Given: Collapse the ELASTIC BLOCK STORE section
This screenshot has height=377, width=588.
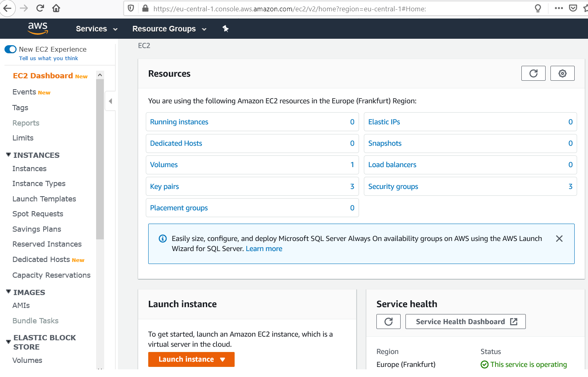Looking at the screenshot, I should pyautogui.click(x=8, y=342).
